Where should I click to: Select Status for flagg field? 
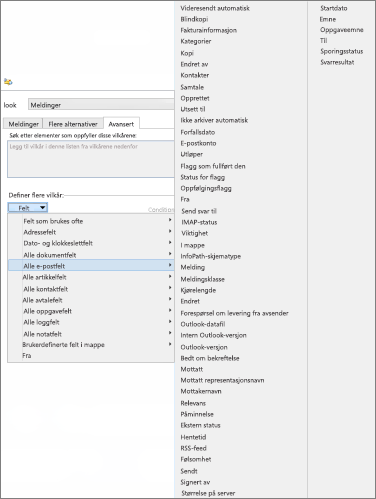pyautogui.click(x=203, y=177)
